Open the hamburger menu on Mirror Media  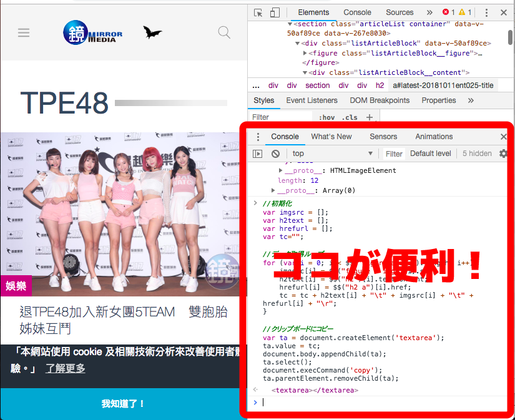pos(24,32)
